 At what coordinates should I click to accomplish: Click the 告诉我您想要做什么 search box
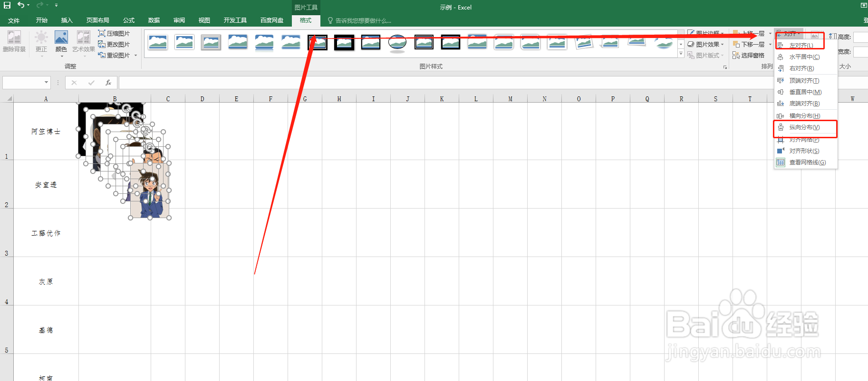pos(363,20)
